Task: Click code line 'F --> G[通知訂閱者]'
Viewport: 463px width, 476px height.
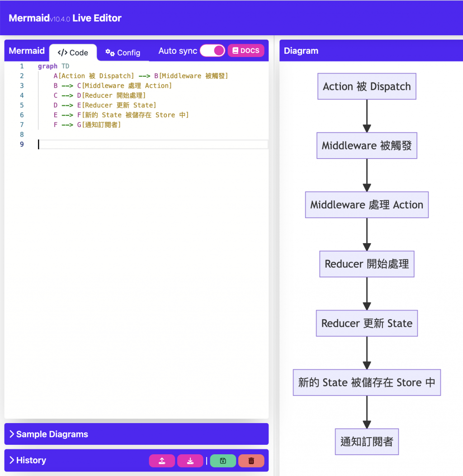Action: 87,124
